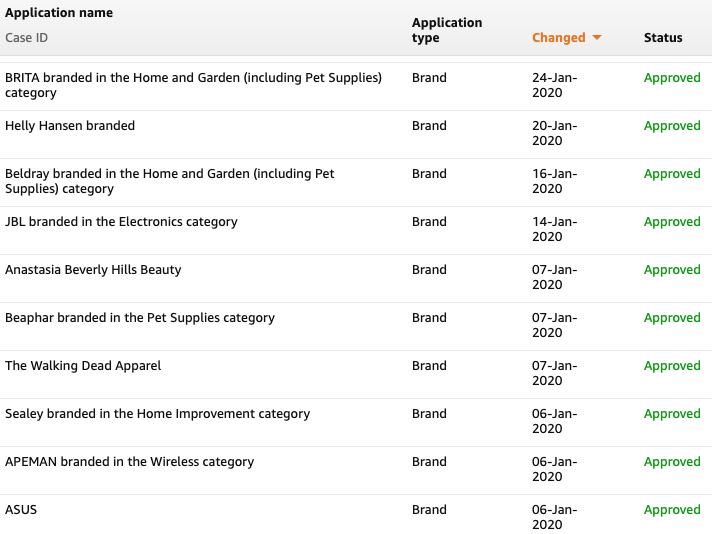Open the Sealey branded Home Improvement application
The width and height of the screenshot is (712, 534).
(x=158, y=414)
